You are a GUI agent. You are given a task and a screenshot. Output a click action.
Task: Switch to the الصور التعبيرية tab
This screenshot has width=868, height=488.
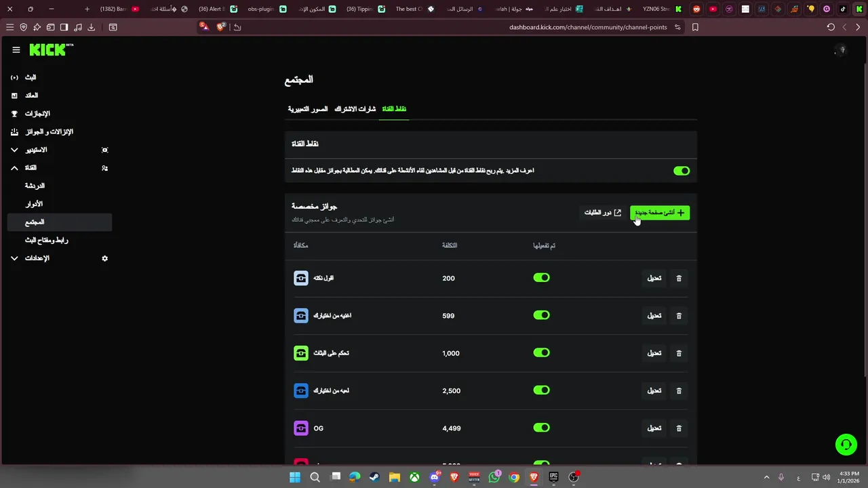(x=308, y=109)
